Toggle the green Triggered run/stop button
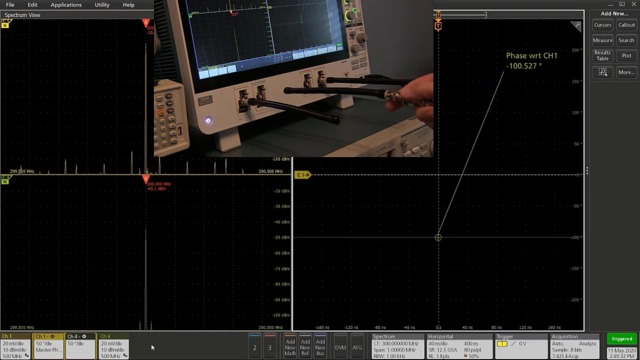Screen dimensions: 640x360 click(x=622, y=339)
